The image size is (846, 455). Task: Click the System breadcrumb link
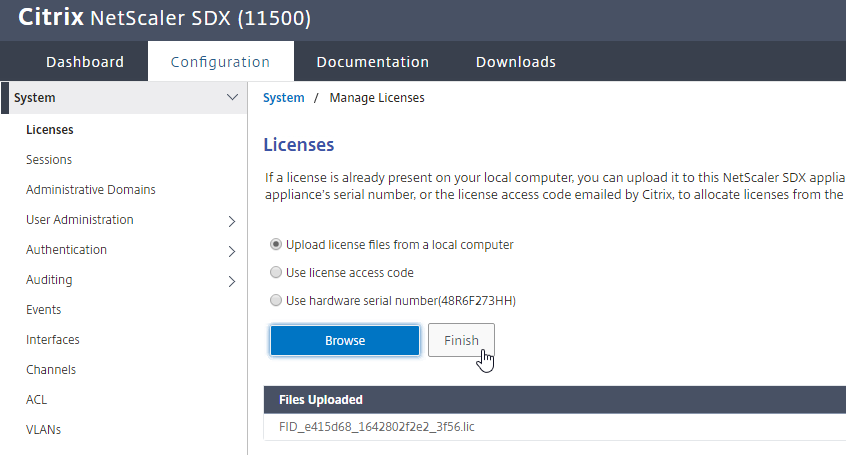click(x=283, y=98)
